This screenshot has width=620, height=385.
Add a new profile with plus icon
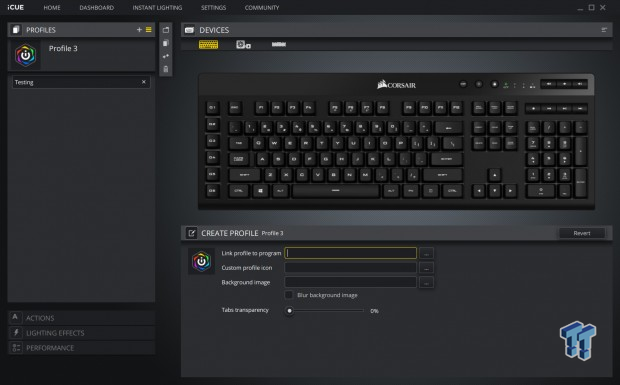(x=139, y=30)
